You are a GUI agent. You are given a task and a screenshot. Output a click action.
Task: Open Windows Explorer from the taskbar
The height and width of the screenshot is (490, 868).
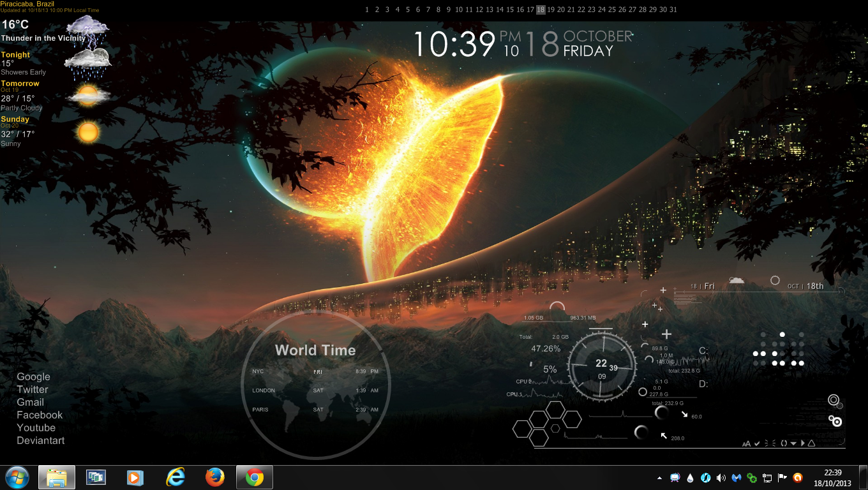click(x=57, y=477)
